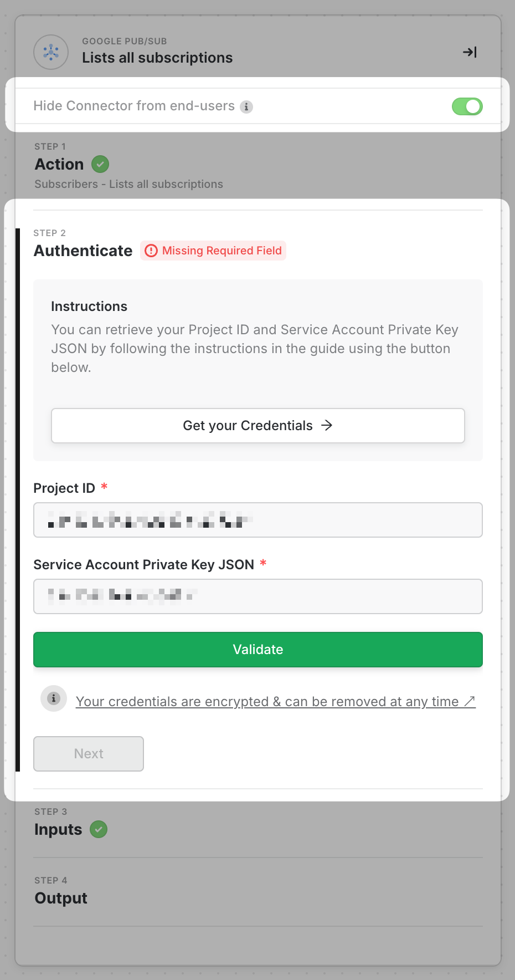
Task: Click the Google Pub/Sub connector icon
Action: coord(51,52)
